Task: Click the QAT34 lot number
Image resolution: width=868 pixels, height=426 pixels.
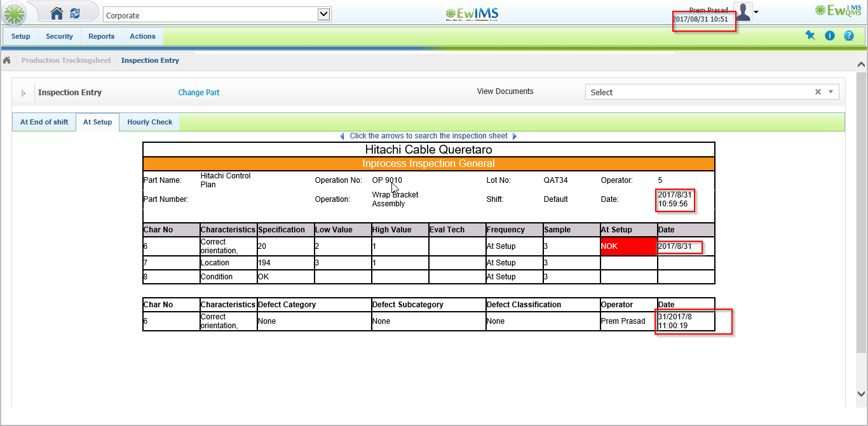Action: 555,180
